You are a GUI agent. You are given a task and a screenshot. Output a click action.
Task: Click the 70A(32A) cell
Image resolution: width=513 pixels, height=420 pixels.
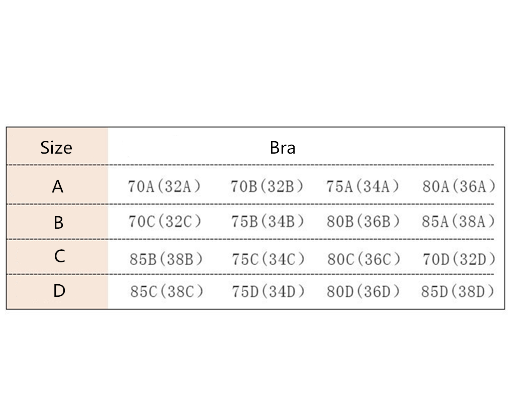tap(165, 187)
